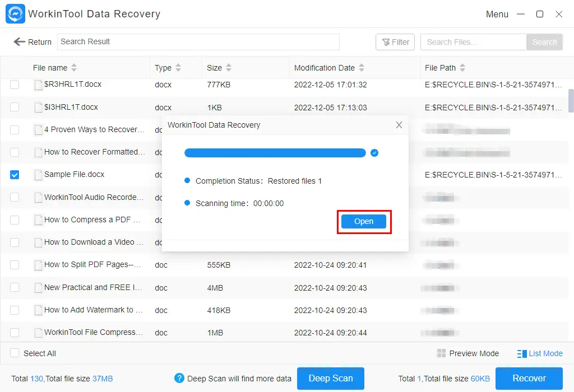
Task: Click file icon of How to Split PDF Pages
Action: pyautogui.click(x=38, y=265)
